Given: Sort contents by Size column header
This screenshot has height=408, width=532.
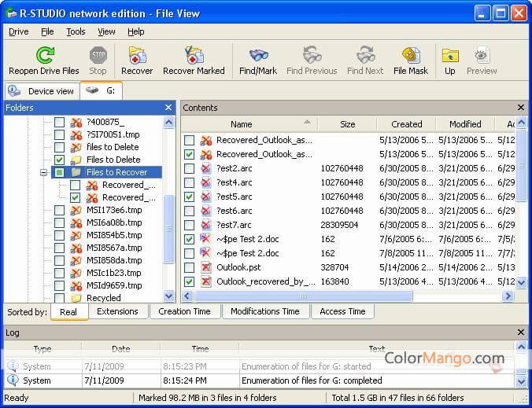Looking at the screenshot, I should [347, 124].
